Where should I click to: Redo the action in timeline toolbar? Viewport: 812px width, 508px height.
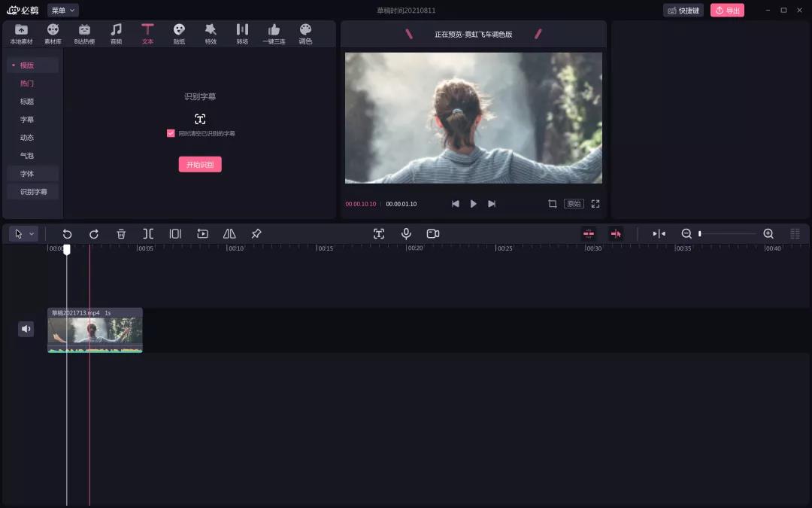(94, 234)
